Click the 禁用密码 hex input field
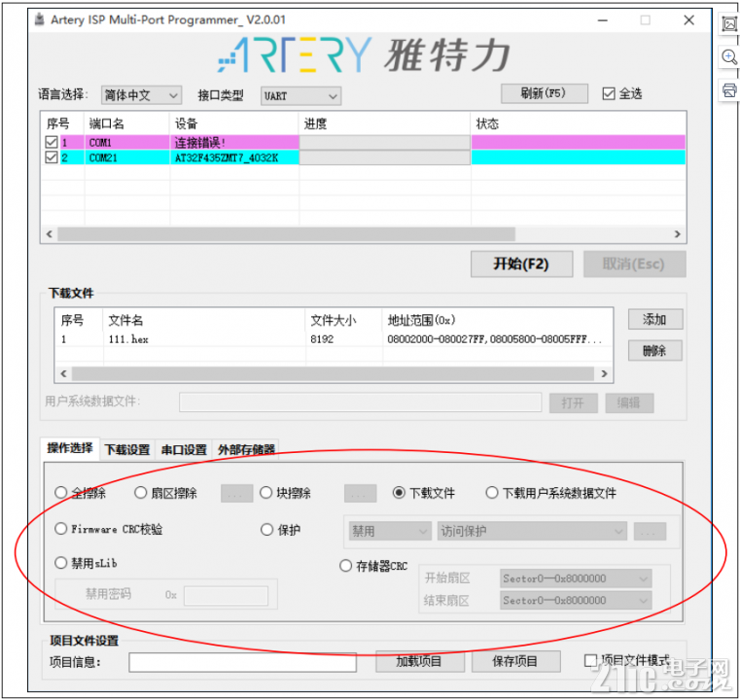Image resolution: width=740 pixels, height=700 pixels. (x=226, y=595)
